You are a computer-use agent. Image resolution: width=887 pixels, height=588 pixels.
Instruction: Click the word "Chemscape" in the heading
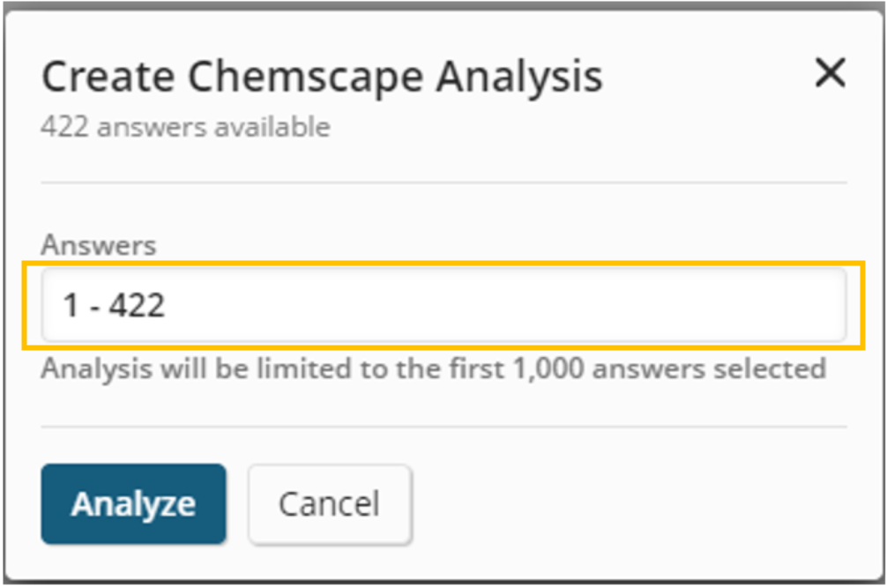tap(307, 77)
